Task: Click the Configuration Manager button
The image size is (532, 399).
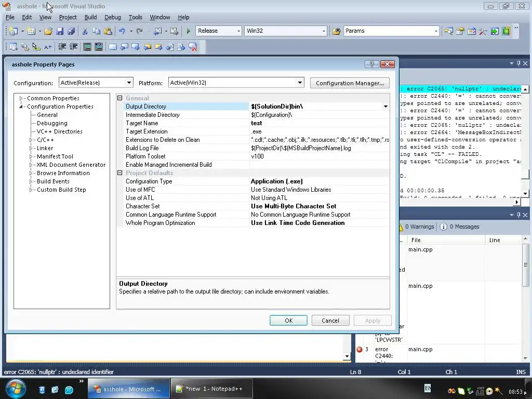Action: (350, 83)
